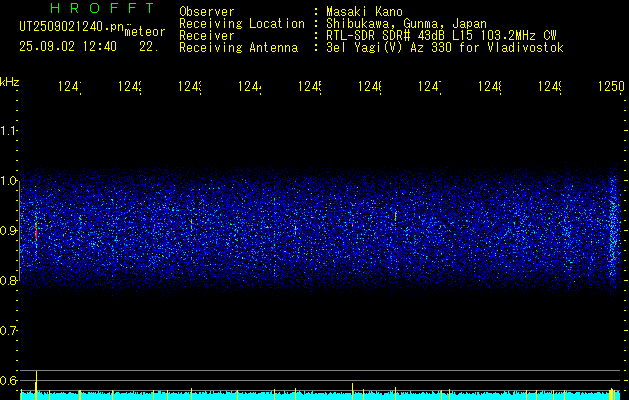
Task: Click the cyan signal level strip at the bottom
Action: point(321,396)
